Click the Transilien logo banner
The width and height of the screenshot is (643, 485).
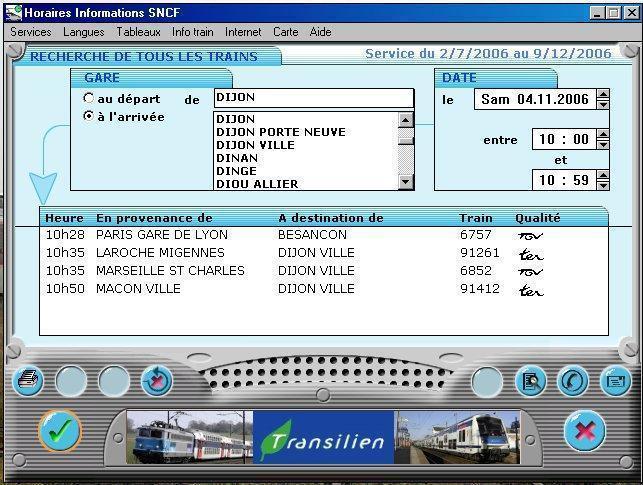pos(323,438)
